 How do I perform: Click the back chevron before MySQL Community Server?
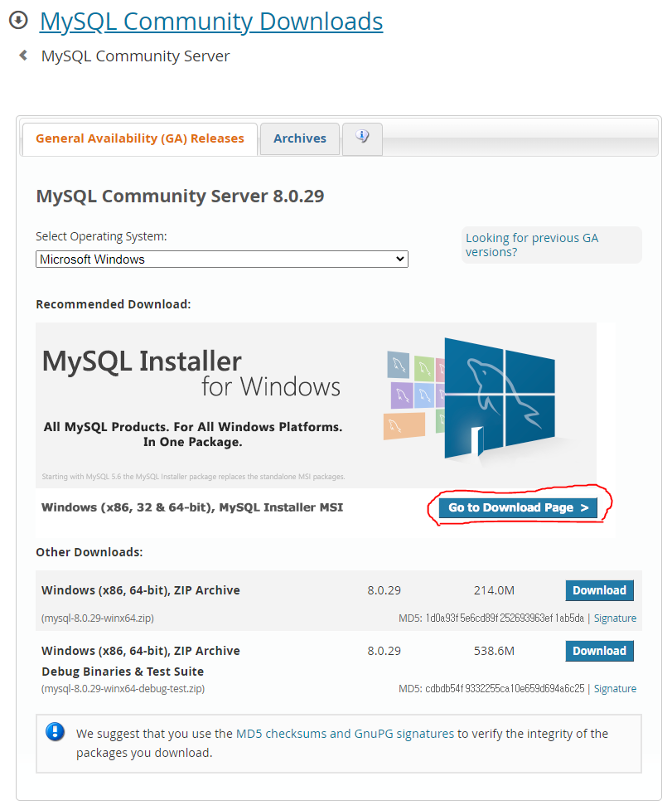tap(23, 55)
